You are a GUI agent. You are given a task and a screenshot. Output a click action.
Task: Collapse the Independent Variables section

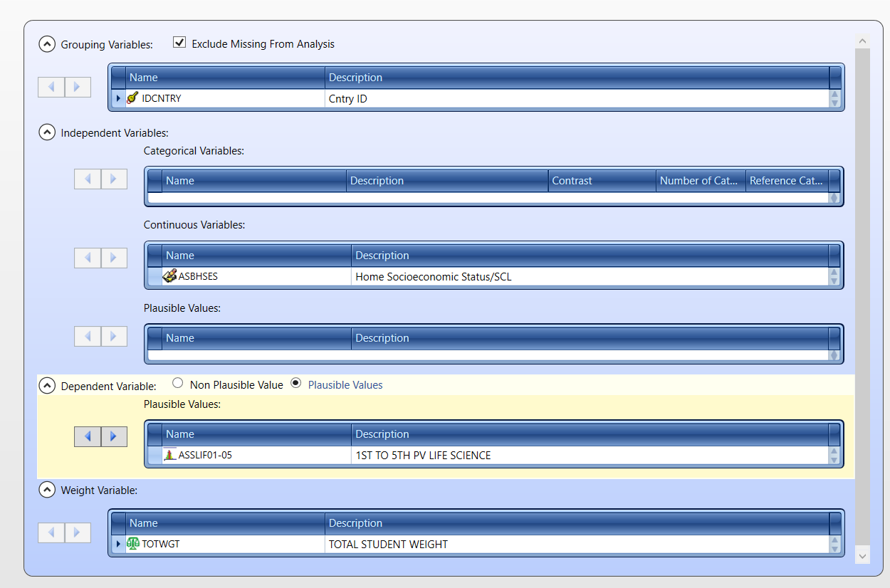[47, 132]
